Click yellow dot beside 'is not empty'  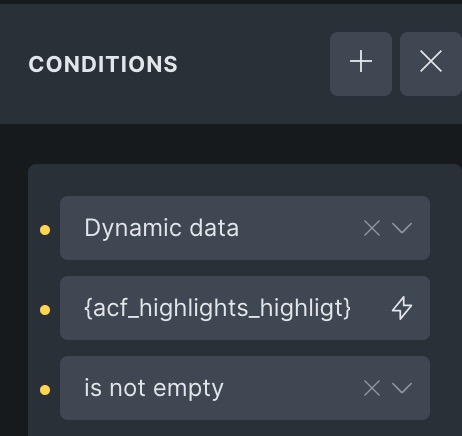point(45,390)
